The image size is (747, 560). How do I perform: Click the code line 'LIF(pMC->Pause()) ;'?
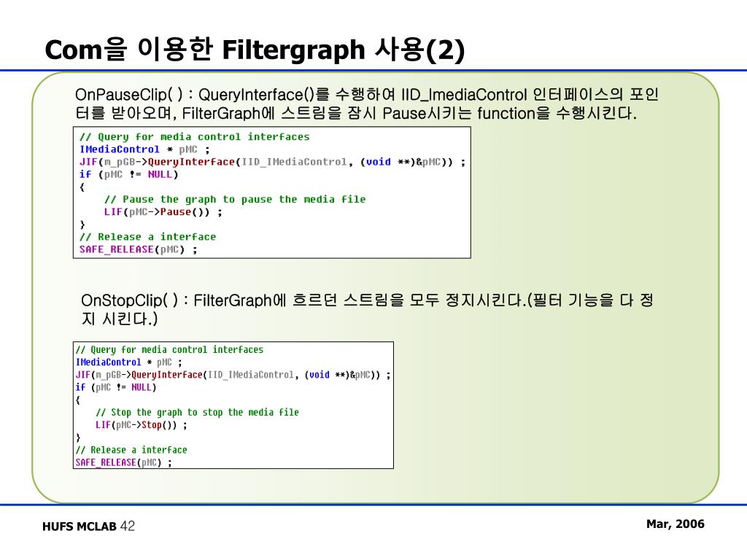click(x=163, y=212)
